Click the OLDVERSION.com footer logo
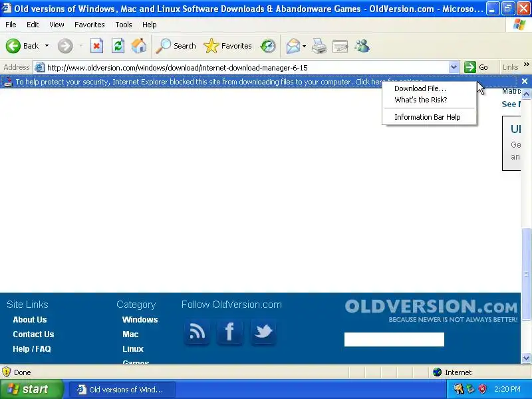This screenshot has height=399, width=532. click(x=431, y=311)
